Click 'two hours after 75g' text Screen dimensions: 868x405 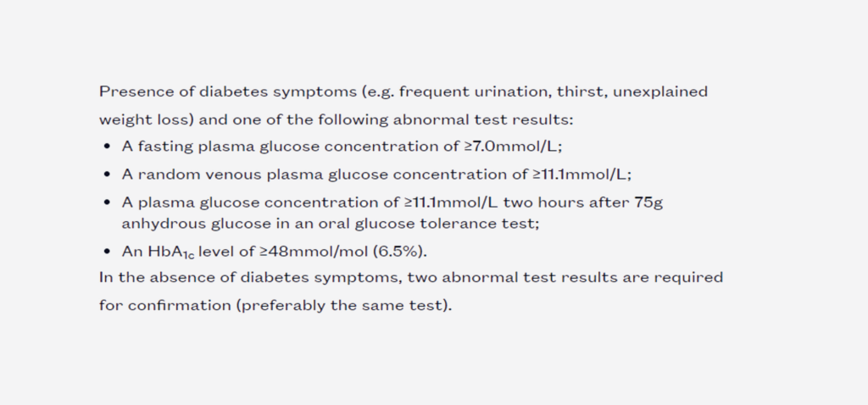pos(583,202)
